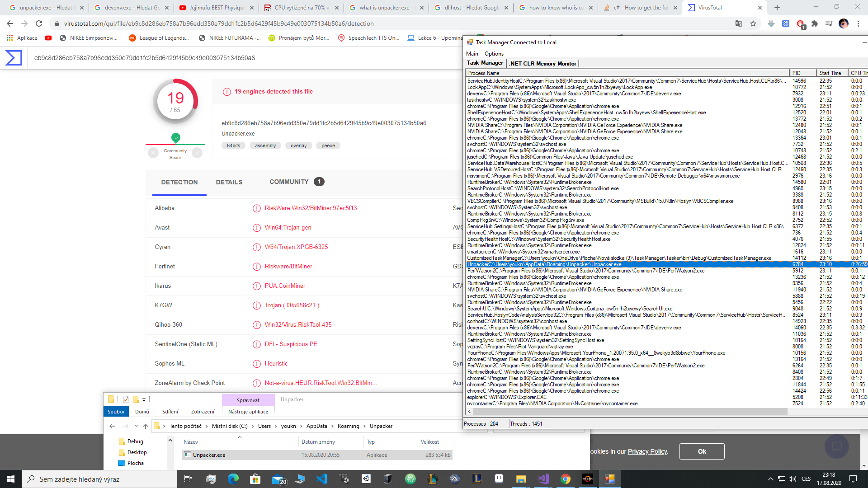Bookmark the page with the star icon
868x488 pixels.
click(753, 23)
